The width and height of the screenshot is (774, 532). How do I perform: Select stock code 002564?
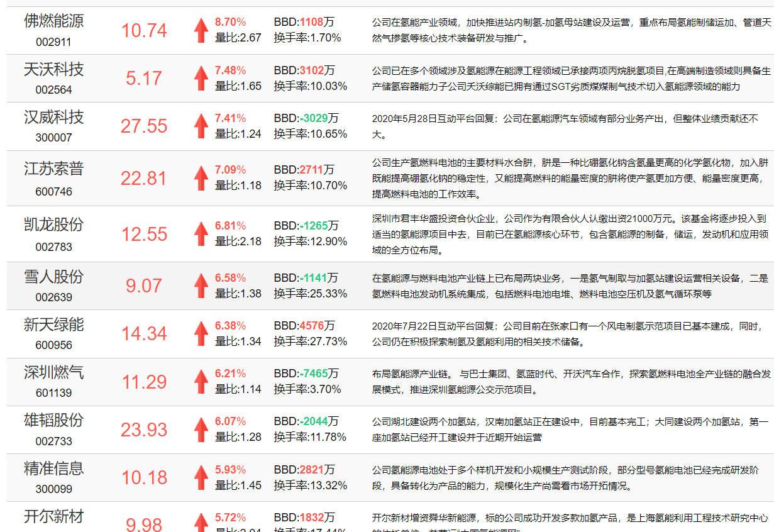[53, 90]
